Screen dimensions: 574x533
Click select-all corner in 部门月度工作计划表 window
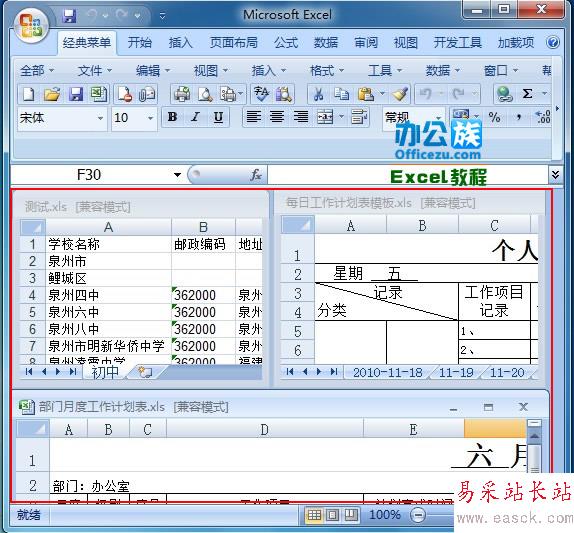pyautogui.click(x=33, y=429)
